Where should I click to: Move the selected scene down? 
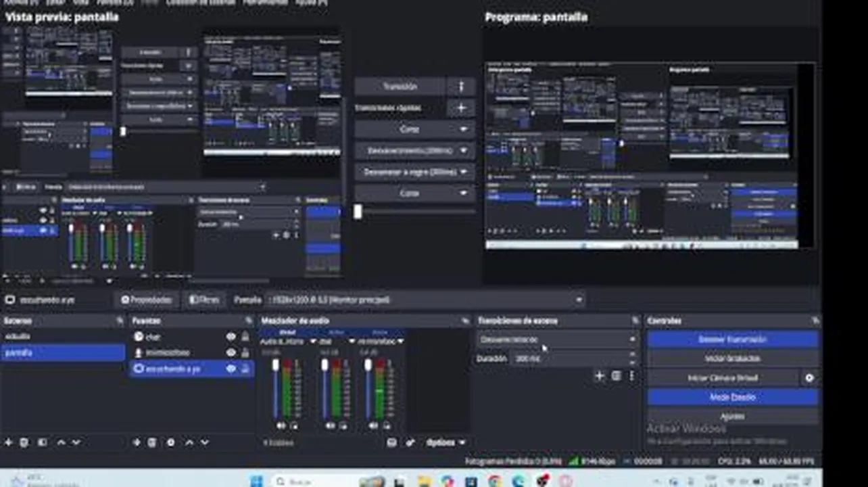(76, 442)
